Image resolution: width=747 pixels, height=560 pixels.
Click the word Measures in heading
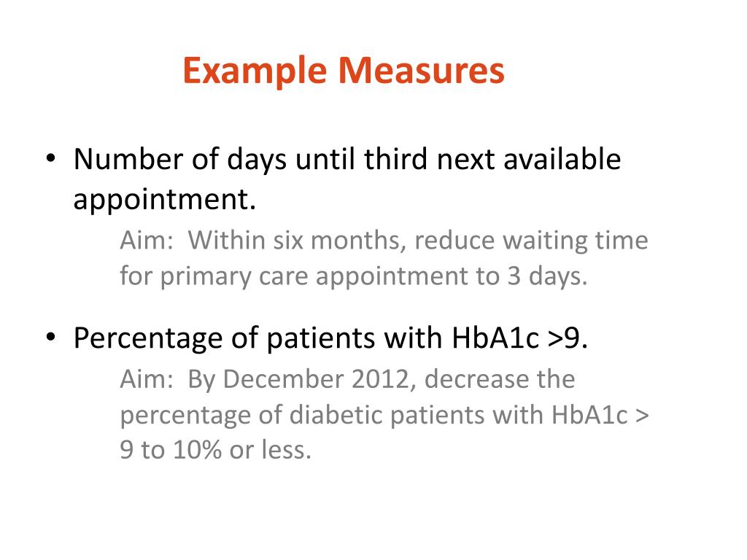coord(421,70)
